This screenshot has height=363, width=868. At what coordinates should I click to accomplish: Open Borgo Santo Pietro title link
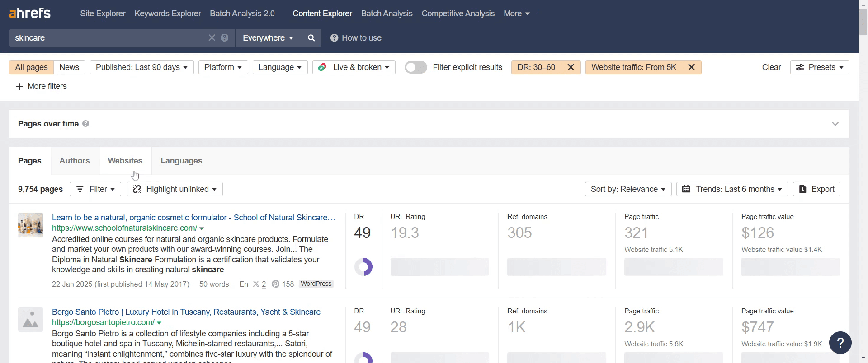coord(186,312)
